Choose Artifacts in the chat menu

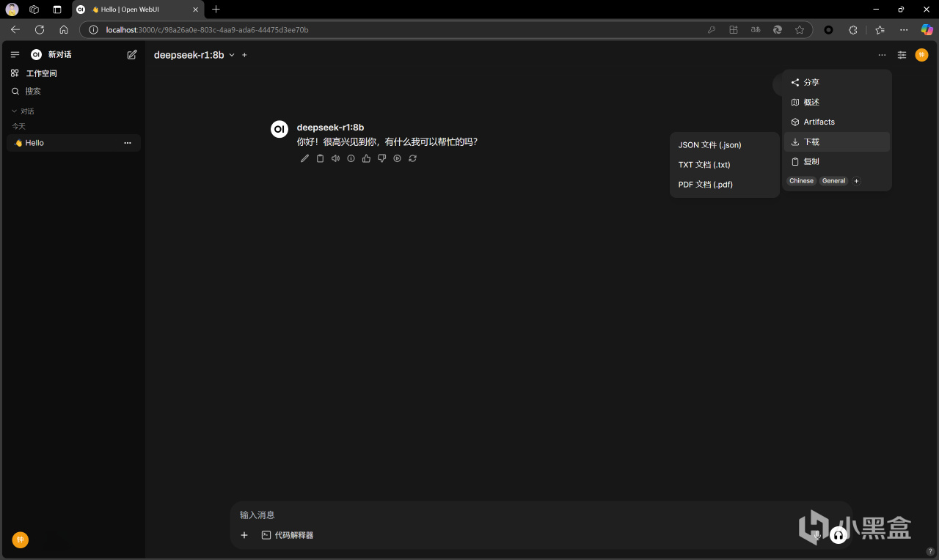coord(837,122)
